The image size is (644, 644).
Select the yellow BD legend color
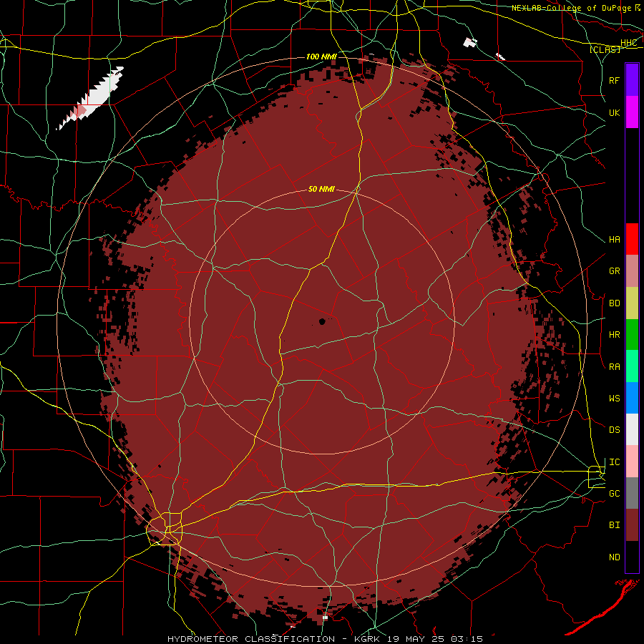coord(632,303)
